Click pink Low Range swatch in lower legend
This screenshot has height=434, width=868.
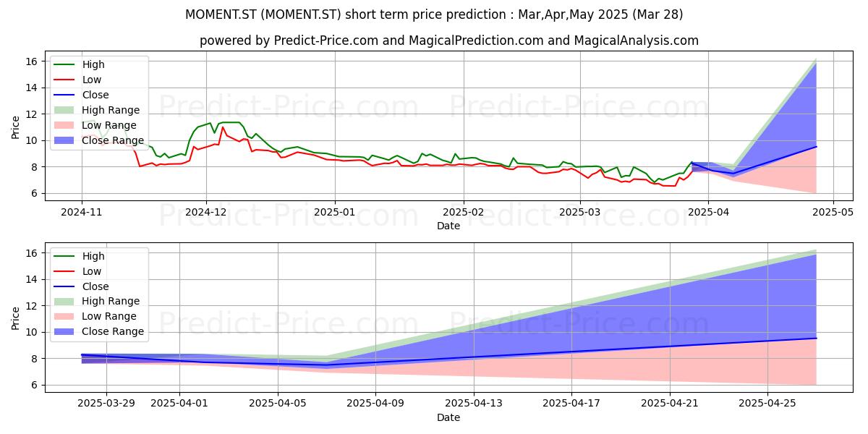click(65, 317)
